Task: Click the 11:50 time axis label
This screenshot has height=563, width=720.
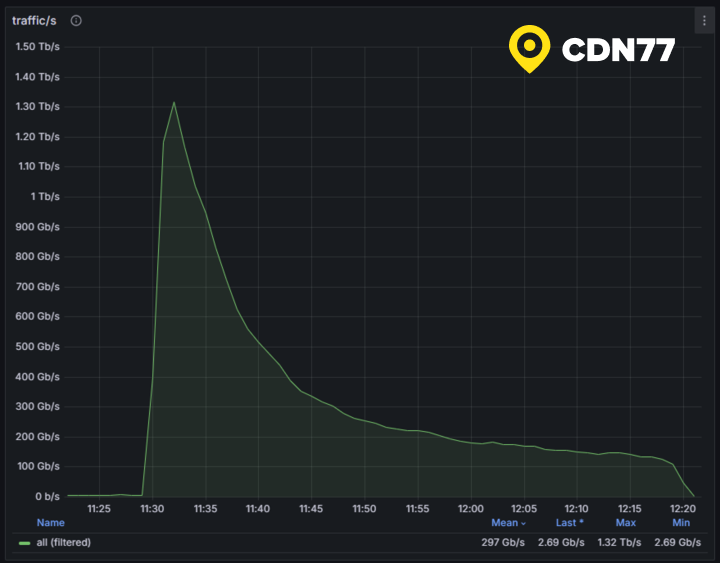Action: pos(364,509)
